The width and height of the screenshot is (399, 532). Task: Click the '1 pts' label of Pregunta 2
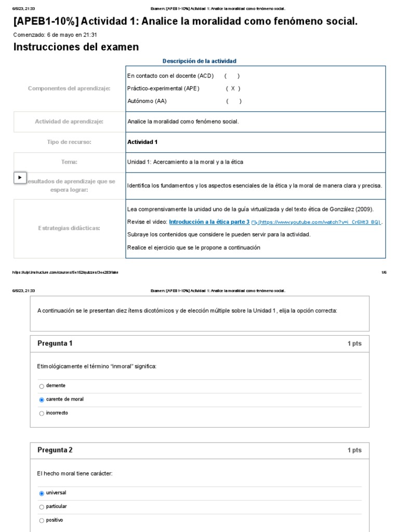tap(354, 450)
